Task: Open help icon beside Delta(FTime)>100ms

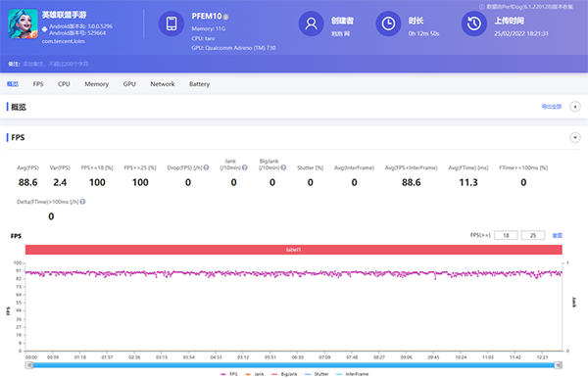Action: pos(82,202)
